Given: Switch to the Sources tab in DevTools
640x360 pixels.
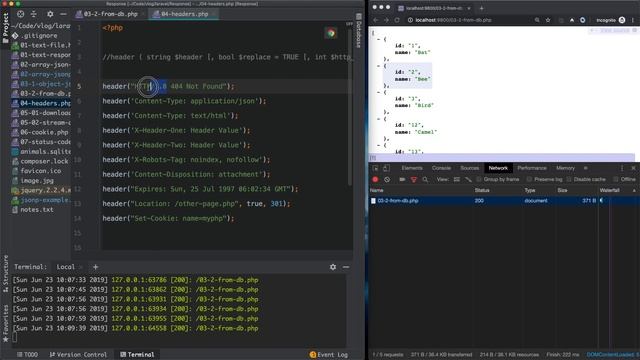Looking at the screenshot, I should tap(469, 168).
